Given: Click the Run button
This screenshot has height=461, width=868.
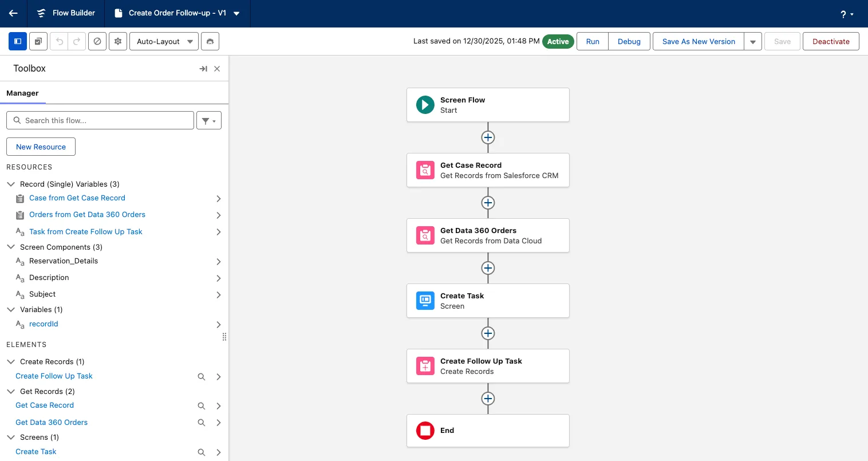Looking at the screenshot, I should tap(593, 41).
